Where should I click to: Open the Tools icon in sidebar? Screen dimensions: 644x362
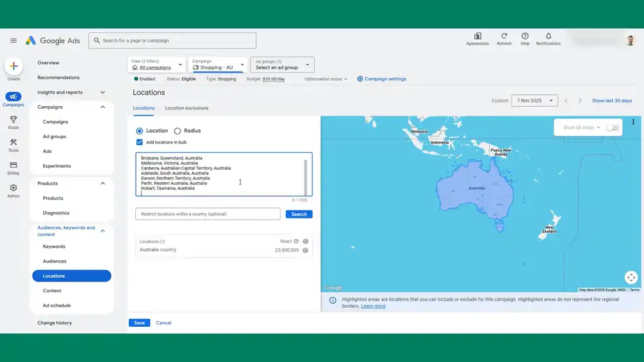point(13,143)
